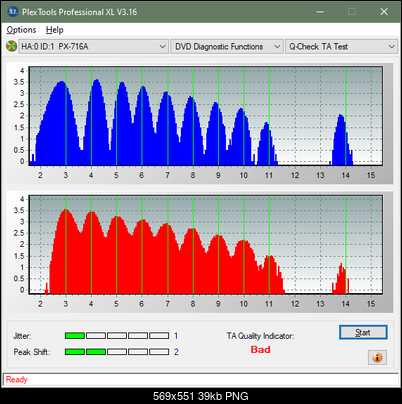Click the Jitter level bar indicator
The image size is (402, 404).
(x=117, y=336)
